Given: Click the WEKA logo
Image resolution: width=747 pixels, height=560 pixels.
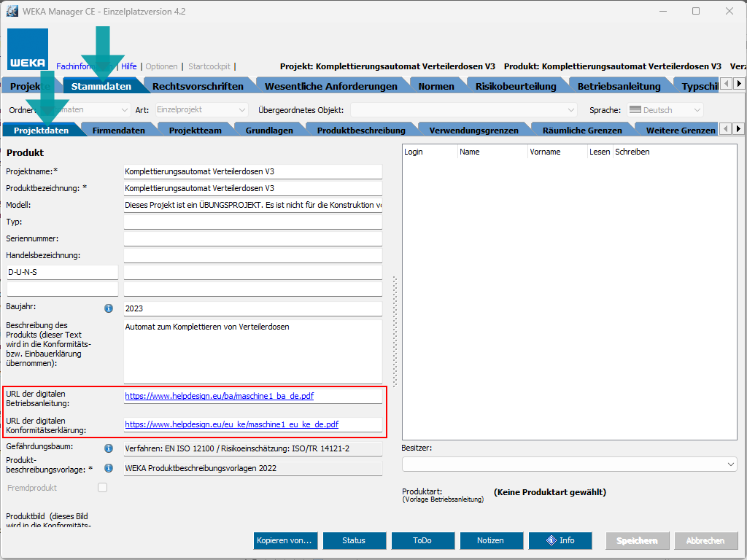Looking at the screenshot, I should [x=28, y=49].
